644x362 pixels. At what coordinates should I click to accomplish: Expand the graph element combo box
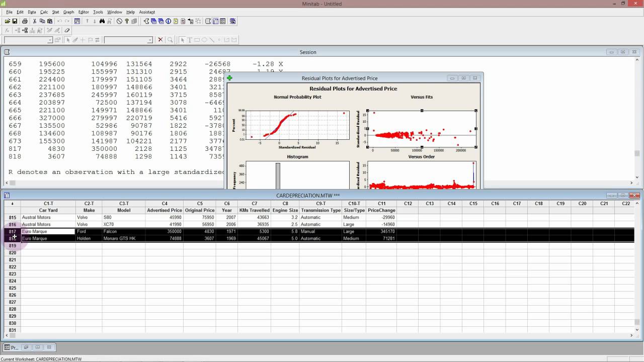click(x=150, y=40)
